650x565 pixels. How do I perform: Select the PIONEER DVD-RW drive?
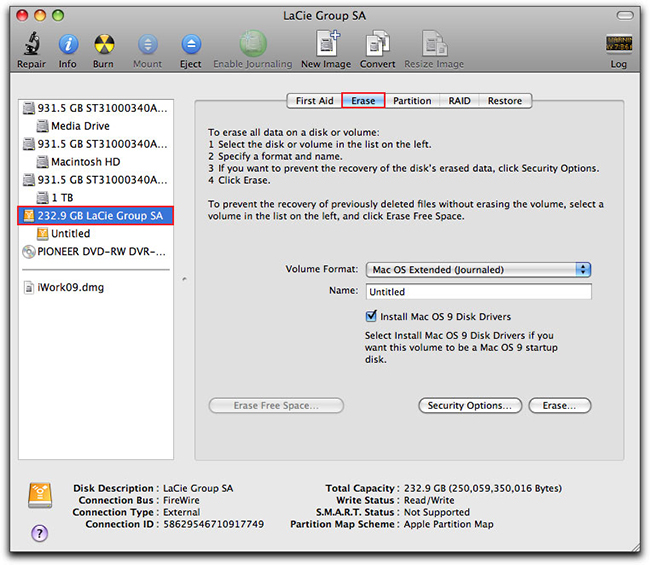(96, 252)
